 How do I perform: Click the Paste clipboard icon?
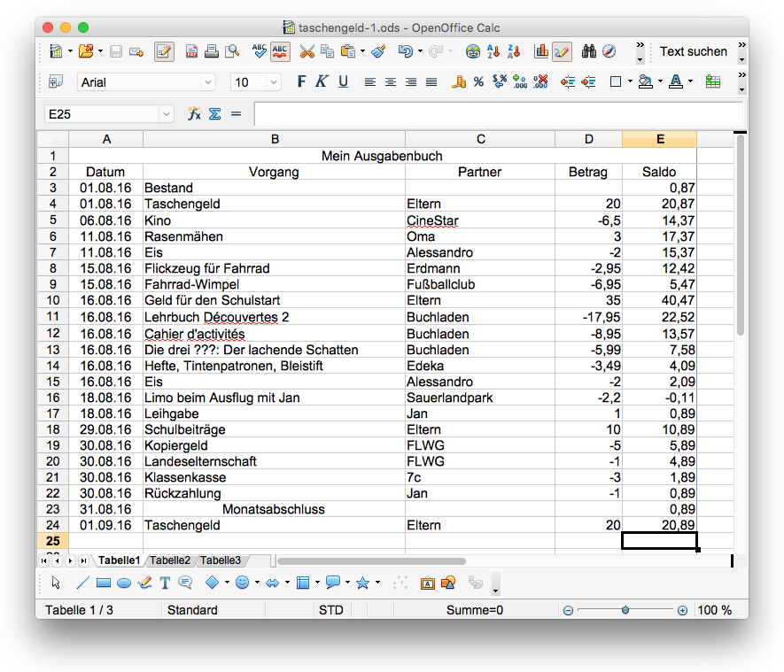[x=348, y=51]
